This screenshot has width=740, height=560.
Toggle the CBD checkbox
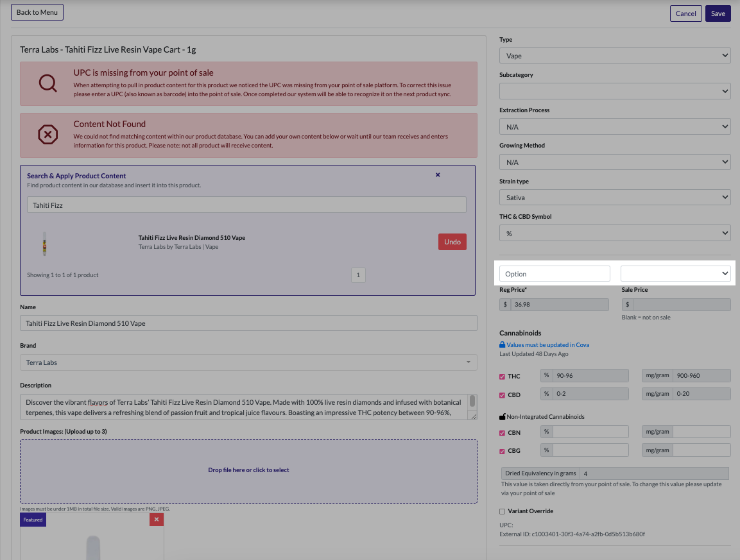point(502,395)
